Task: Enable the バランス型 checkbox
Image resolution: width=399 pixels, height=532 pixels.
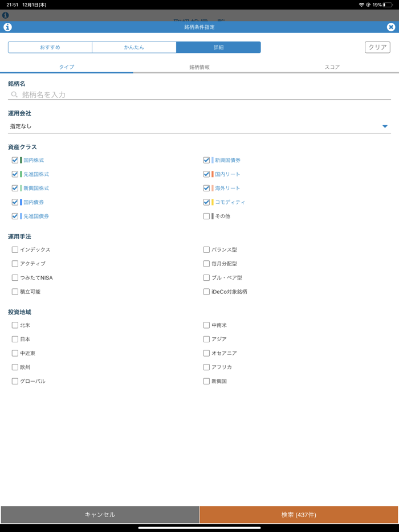Action: pos(206,249)
